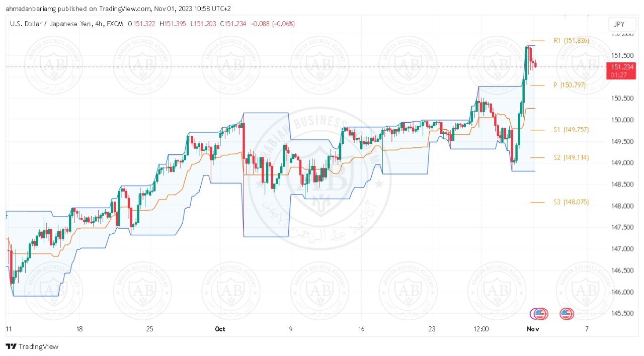Select the R1 (151.836) pivot label
The image size is (644, 356).
(571, 40)
